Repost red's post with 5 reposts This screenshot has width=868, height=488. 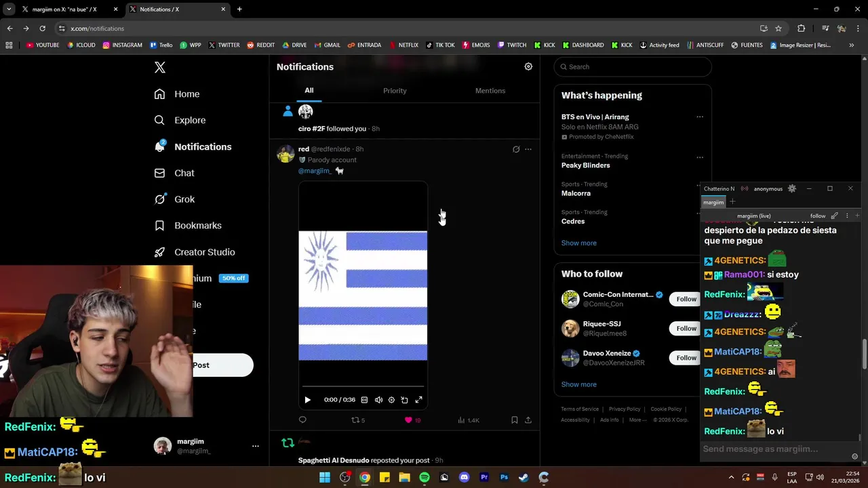point(357,420)
